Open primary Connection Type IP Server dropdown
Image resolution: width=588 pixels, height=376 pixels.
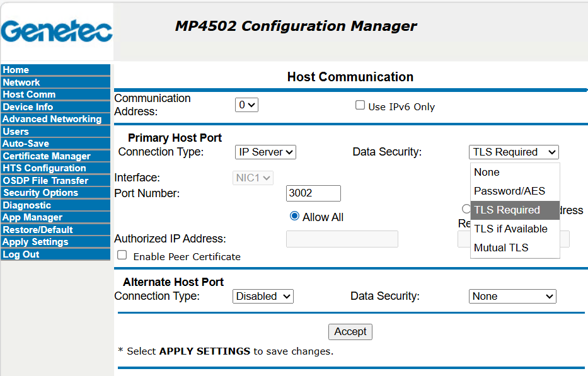pos(265,152)
